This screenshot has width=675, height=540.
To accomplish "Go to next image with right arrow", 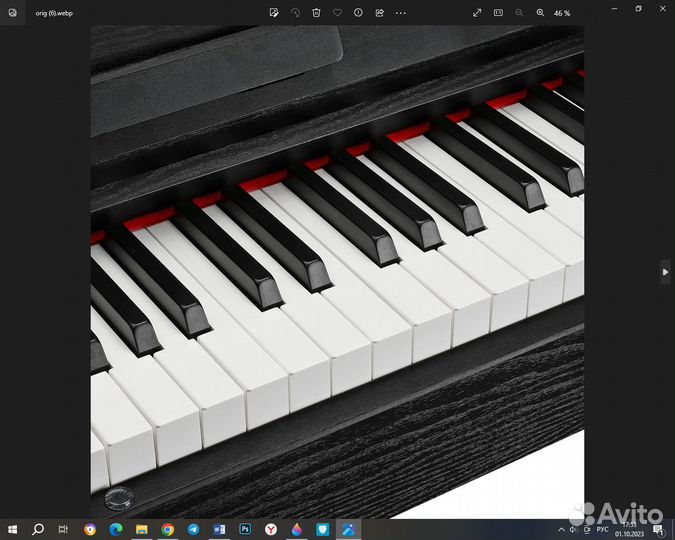I will pos(665,271).
